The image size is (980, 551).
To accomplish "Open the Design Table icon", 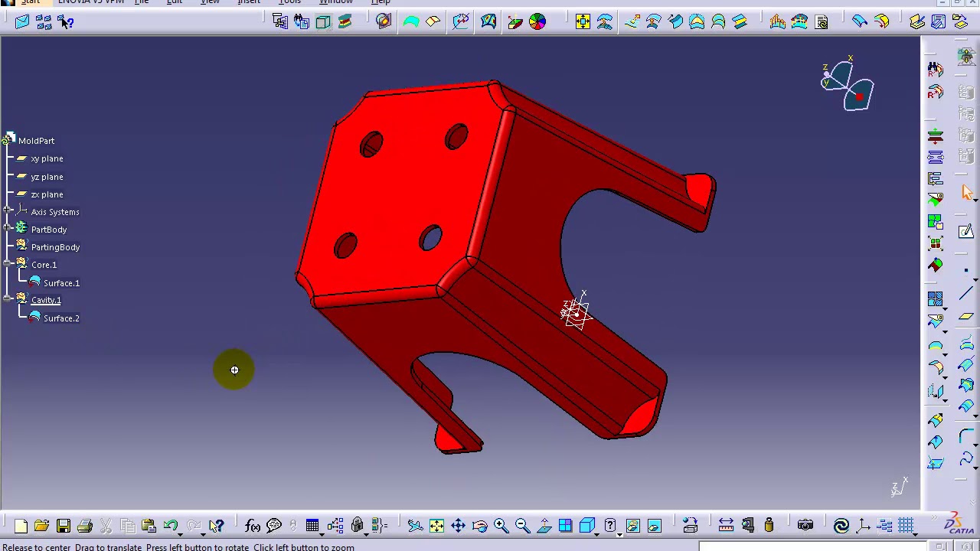I will (312, 526).
